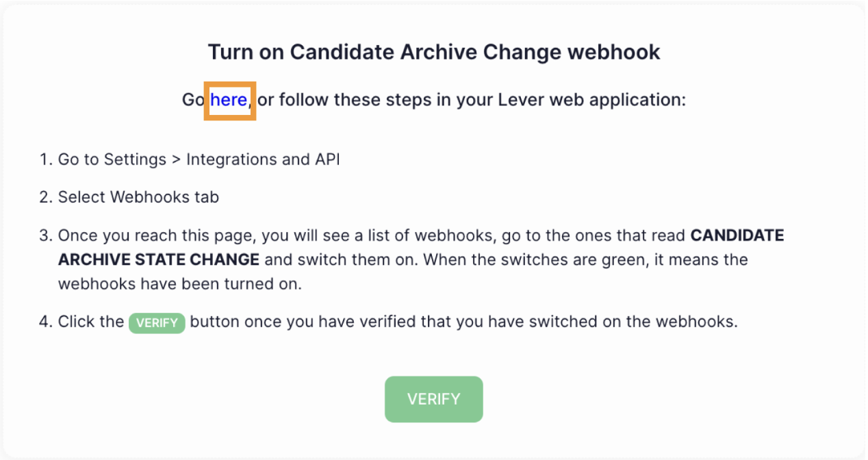Click the word "Settings" in step 1
Viewport: 868px width, 460px height.
135,159
